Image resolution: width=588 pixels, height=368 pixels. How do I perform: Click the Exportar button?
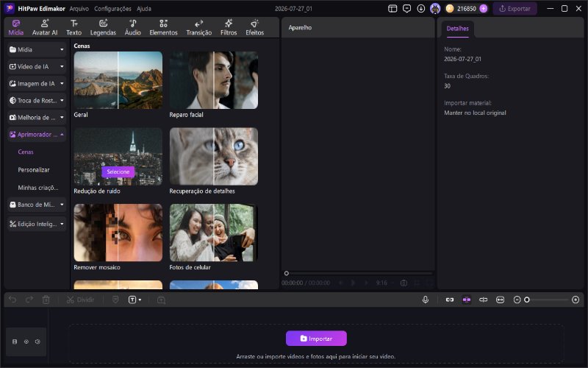(x=515, y=9)
